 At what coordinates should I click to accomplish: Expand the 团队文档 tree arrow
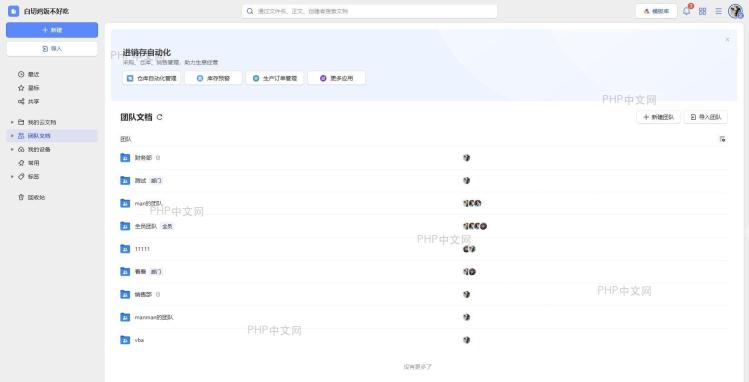pos(12,136)
